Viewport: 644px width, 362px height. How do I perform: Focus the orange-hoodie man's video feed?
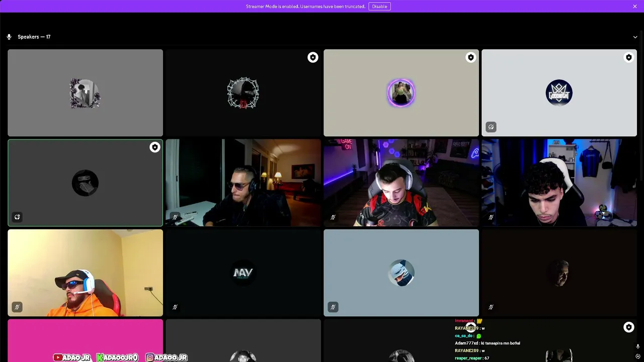[x=85, y=273]
